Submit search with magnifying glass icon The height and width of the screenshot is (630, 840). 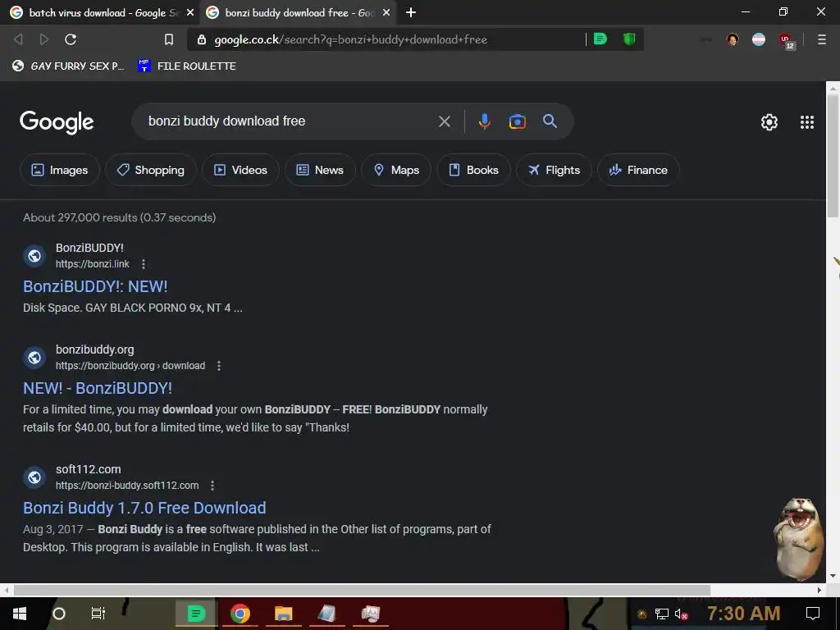[550, 121]
